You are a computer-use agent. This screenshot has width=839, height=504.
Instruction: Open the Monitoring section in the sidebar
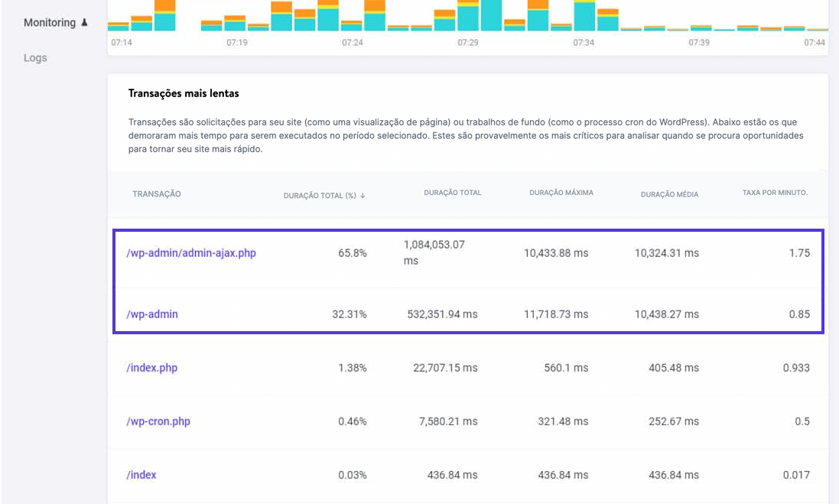click(49, 22)
